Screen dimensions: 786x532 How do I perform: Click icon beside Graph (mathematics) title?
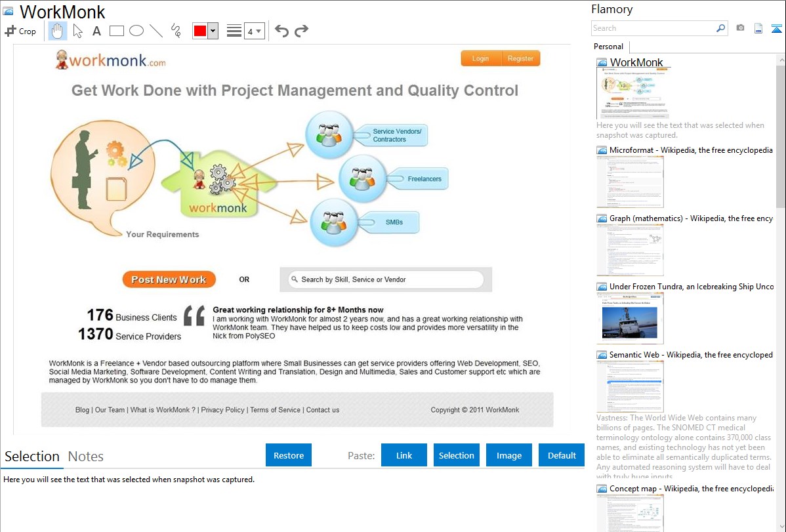click(602, 218)
